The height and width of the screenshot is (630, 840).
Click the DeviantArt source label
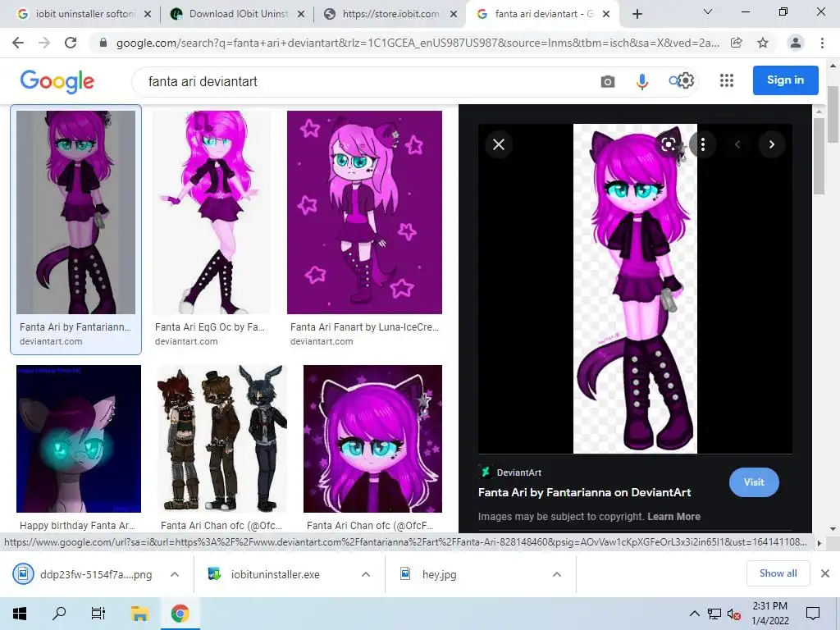(x=518, y=472)
